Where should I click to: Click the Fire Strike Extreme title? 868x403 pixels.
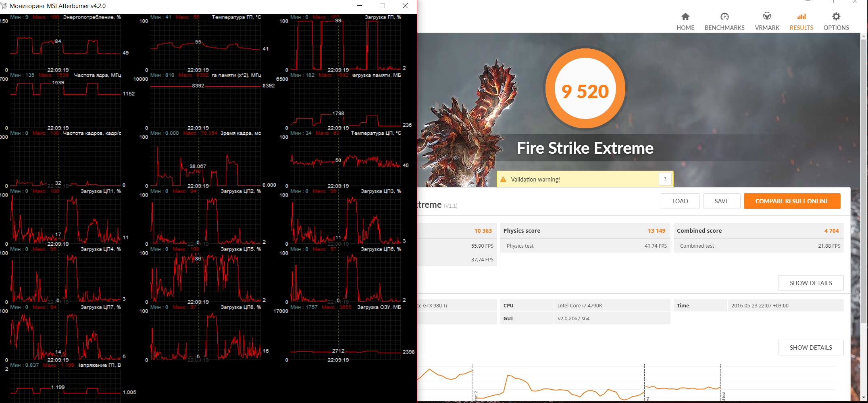[x=585, y=148]
